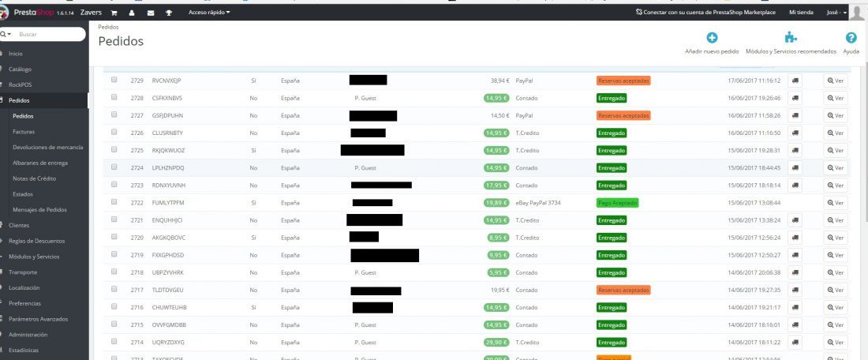Click truck icon for order 2725
This screenshot has height=360, width=868.
tap(795, 150)
